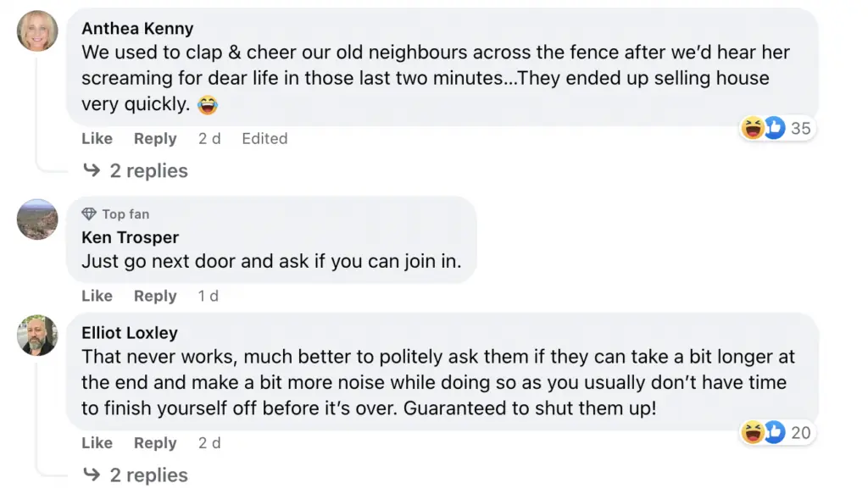
Task: Reply to Ken Trosper's comment
Action: click(x=155, y=296)
